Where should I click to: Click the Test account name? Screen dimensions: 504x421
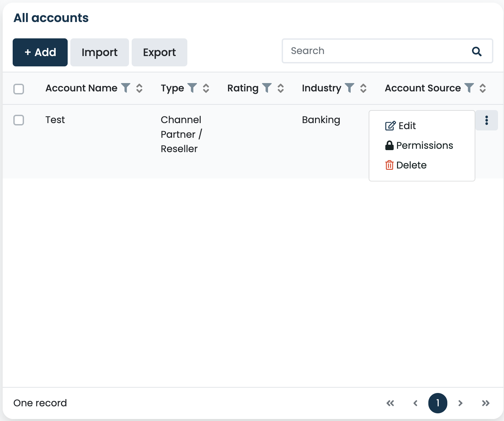pyautogui.click(x=55, y=120)
